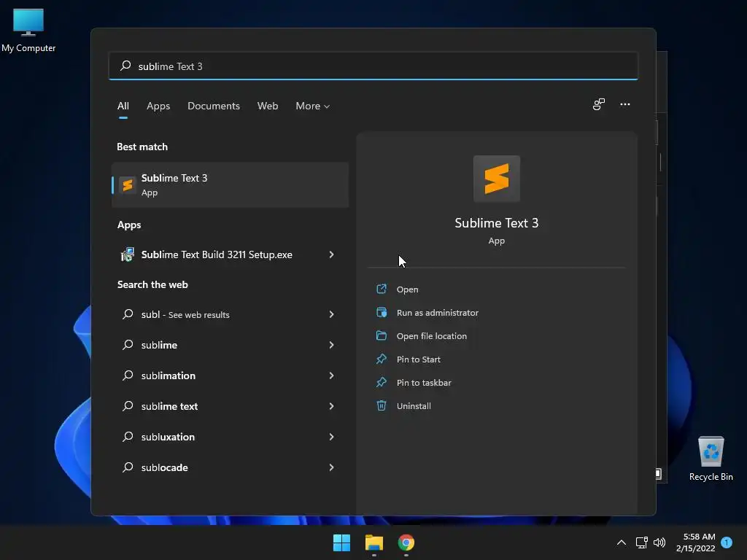Image resolution: width=747 pixels, height=560 pixels.
Task: Choose Pin to taskbar
Action: (424, 383)
